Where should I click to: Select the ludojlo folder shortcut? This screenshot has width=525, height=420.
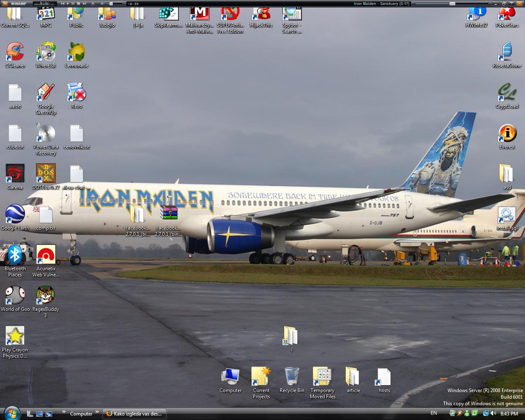point(107,18)
